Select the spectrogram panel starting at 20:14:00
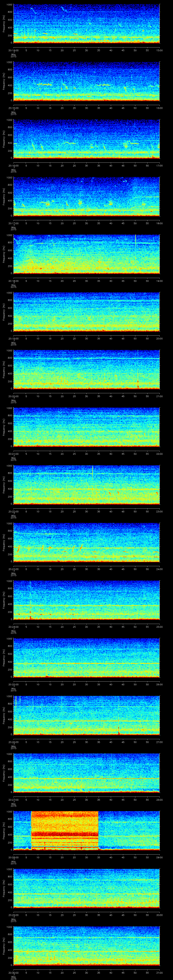 (x=87, y=24)
